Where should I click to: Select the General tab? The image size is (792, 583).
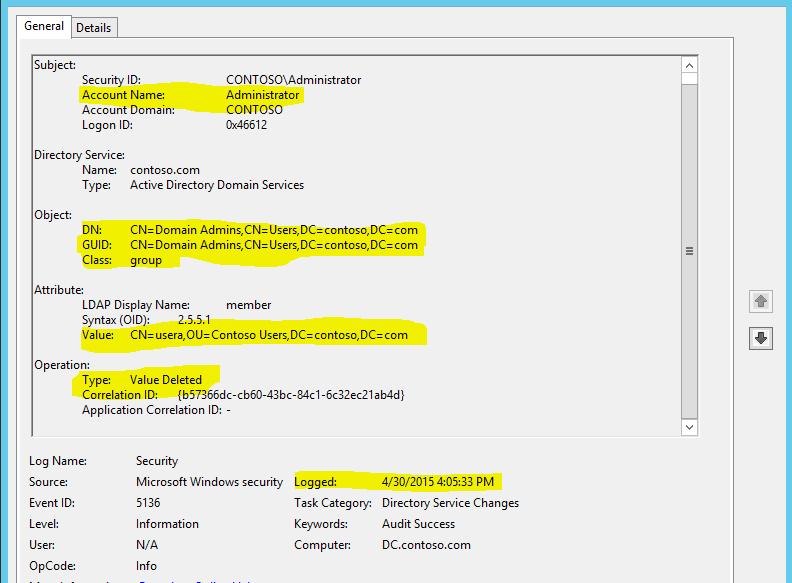(44, 26)
